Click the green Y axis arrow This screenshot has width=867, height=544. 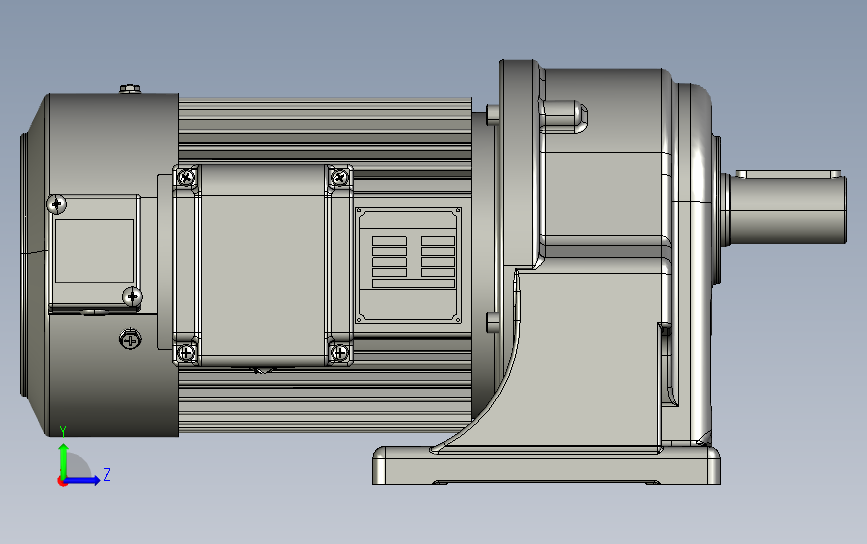[63, 461]
